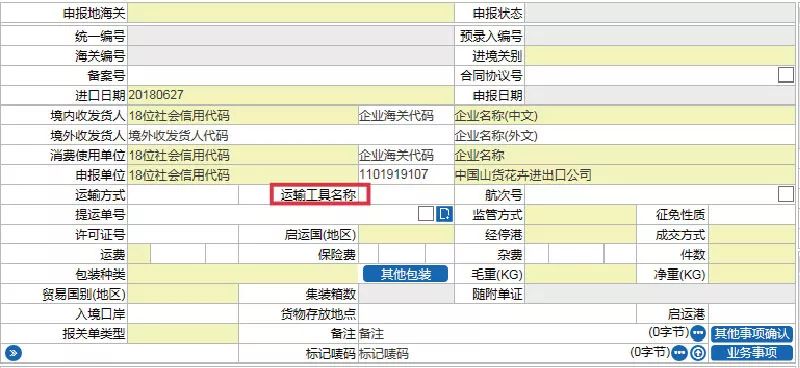Click the 境外收发货人代码 field

pyautogui.click(x=290, y=136)
